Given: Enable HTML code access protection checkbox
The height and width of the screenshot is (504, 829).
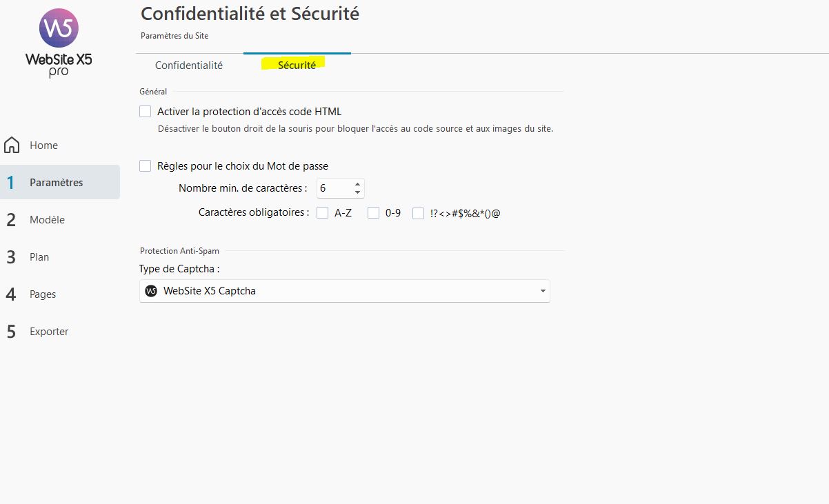Looking at the screenshot, I should coord(146,112).
